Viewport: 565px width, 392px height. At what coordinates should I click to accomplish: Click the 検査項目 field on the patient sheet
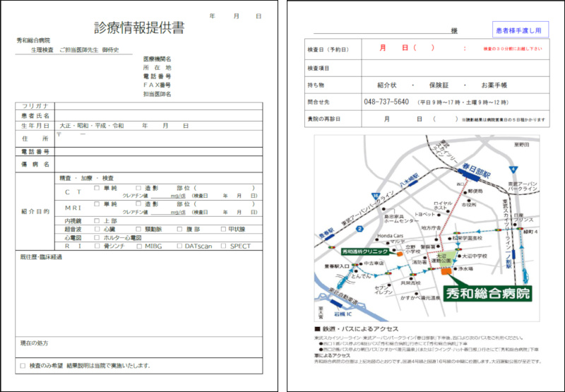coord(456,68)
